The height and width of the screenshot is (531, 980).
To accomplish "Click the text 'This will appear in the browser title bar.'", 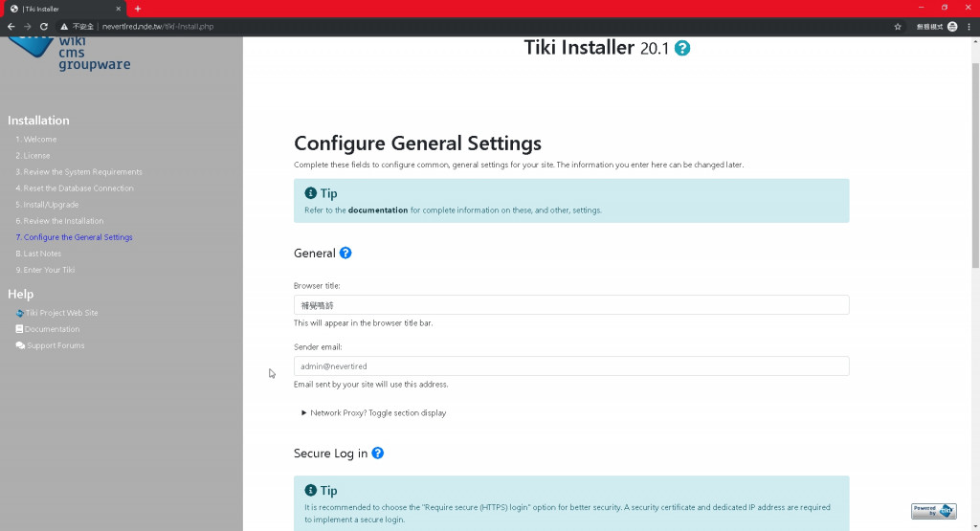I will 363,323.
